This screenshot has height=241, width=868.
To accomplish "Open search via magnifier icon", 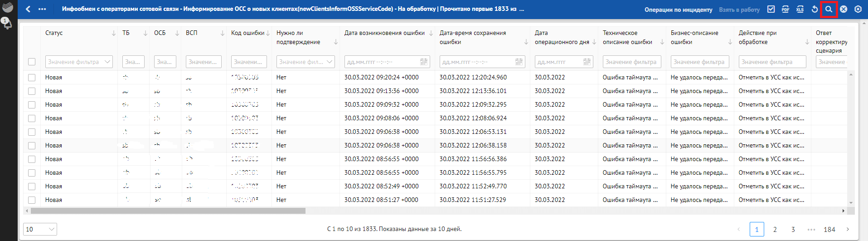I will [829, 9].
